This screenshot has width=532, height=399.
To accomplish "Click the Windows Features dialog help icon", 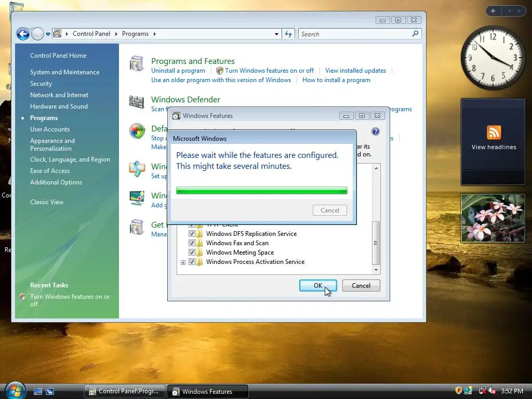I will (375, 131).
